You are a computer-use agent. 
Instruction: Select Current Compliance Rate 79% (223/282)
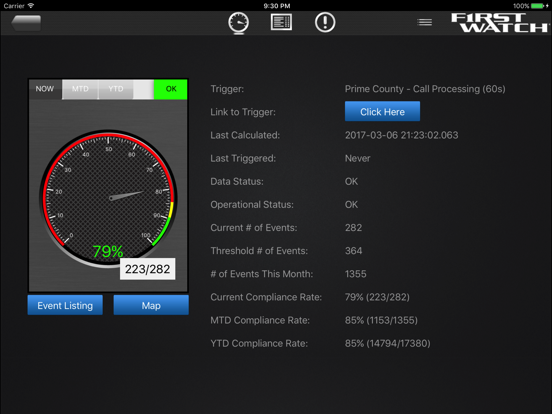pos(377,297)
